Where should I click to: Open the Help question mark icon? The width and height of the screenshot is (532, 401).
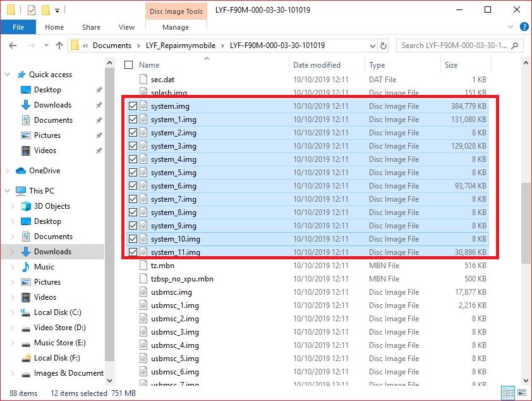pos(524,27)
